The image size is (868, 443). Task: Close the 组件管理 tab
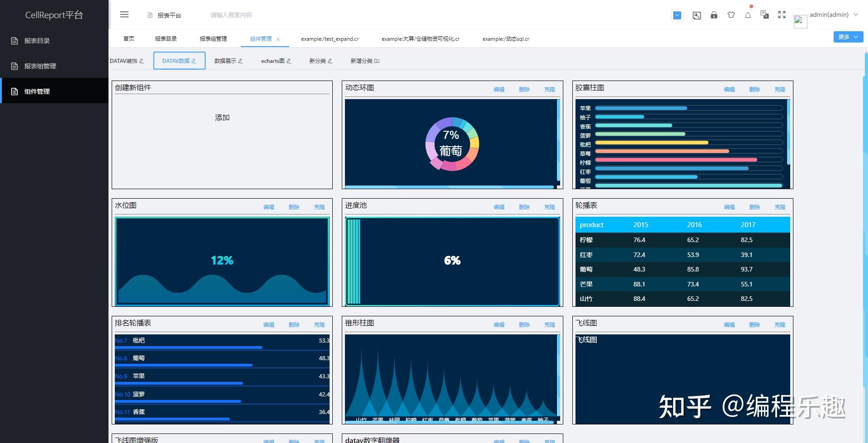pos(278,39)
